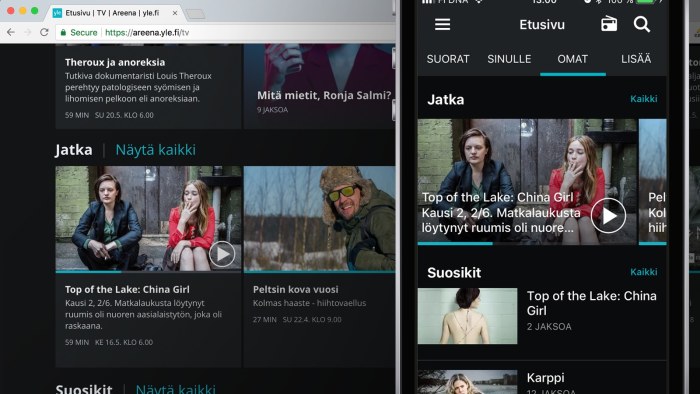This screenshot has width=700, height=394.
Task: Click Etusivu title in mobile header
Action: click(542, 25)
